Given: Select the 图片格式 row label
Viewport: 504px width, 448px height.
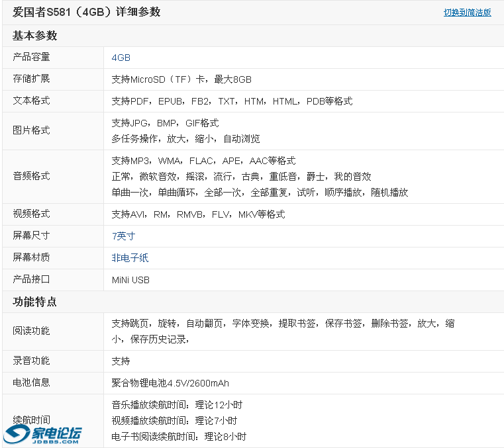Looking at the screenshot, I should (x=31, y=130).
